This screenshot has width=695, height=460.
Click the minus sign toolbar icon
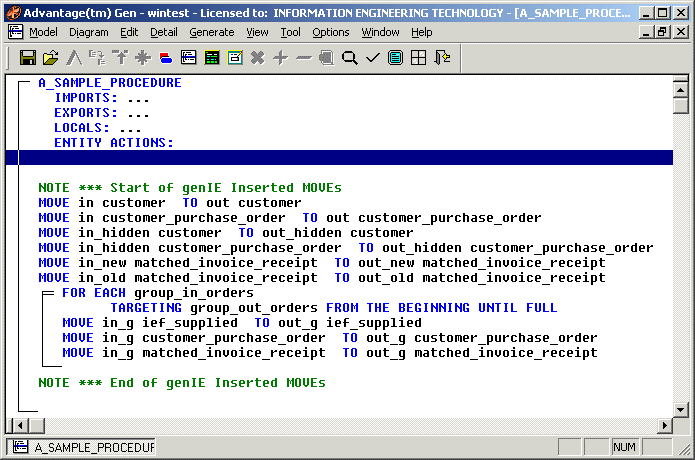304,58
